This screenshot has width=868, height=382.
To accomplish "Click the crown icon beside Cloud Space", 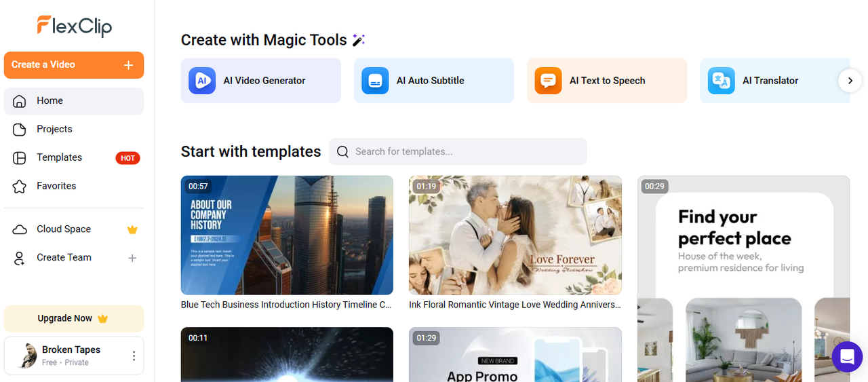I will pos(132,229).
